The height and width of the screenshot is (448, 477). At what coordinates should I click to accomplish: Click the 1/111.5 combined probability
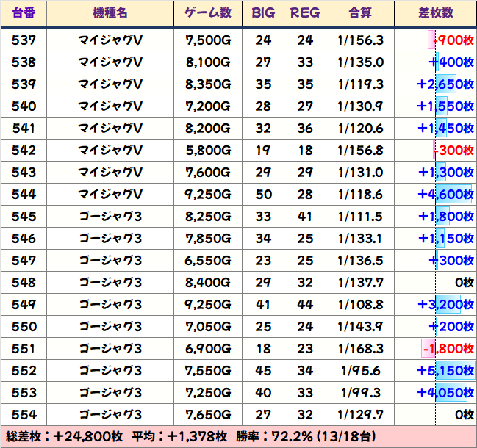[360, 217]
